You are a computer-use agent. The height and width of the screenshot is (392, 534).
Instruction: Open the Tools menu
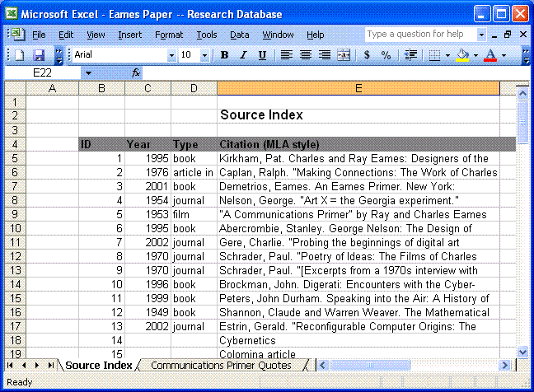207,35
